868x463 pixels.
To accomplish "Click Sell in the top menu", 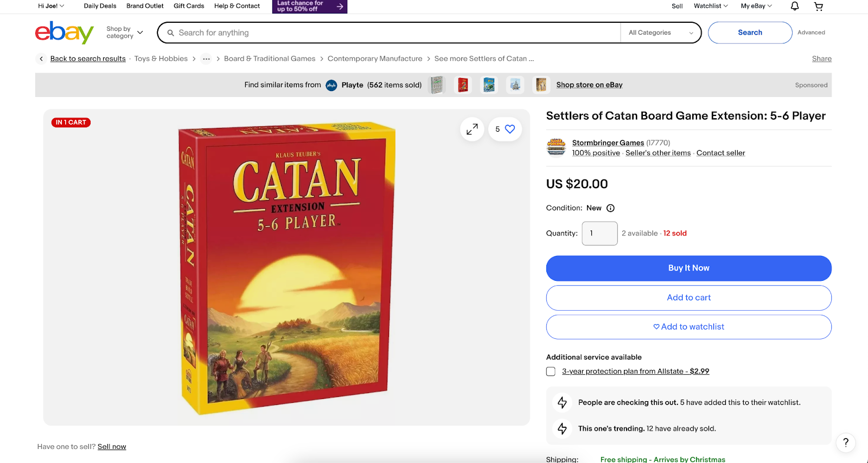I will 677,6.
